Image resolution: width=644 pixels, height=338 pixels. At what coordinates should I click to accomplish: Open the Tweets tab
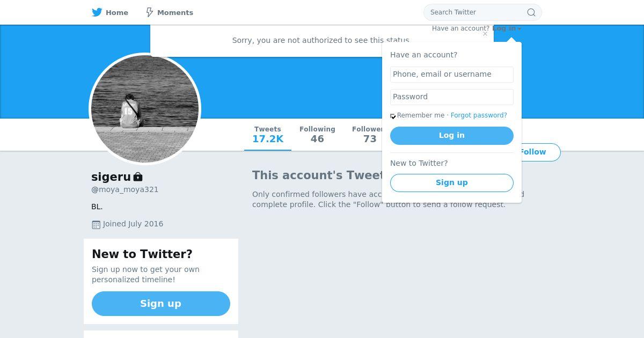pos(267,135)
